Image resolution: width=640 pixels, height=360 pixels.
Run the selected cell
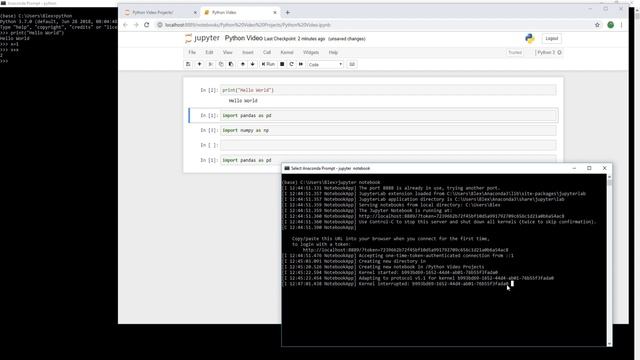[x=268, y=64]
